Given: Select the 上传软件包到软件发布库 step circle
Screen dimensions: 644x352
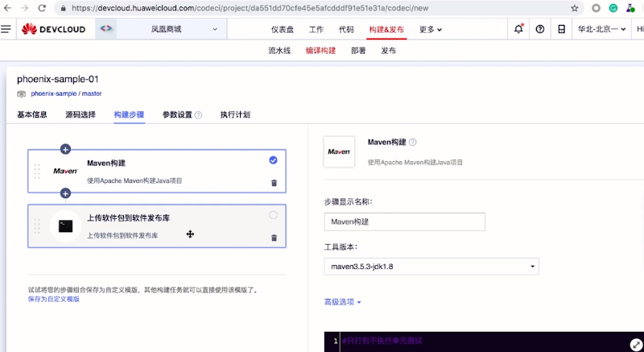Looking at the screenshot, I should (x=273, y=215).
